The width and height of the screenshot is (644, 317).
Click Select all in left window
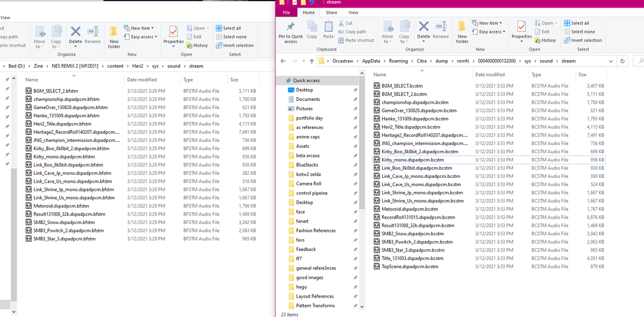pos(228,28)
